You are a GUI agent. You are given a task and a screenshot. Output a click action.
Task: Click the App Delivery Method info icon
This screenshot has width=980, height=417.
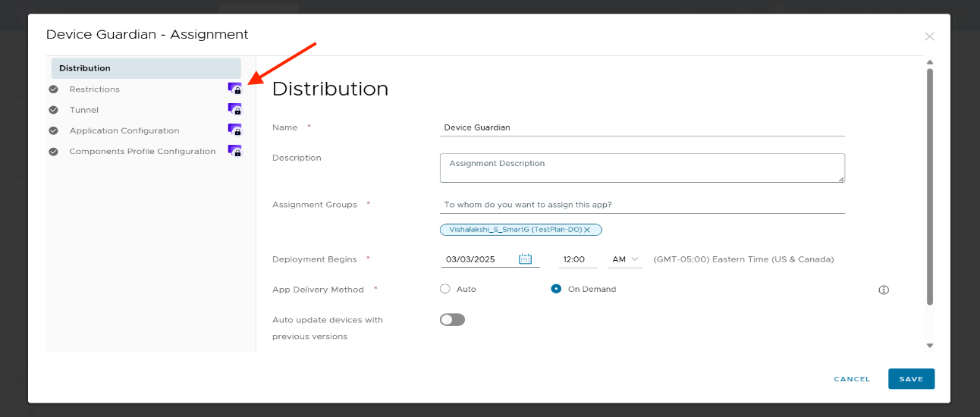coord(883,290)
